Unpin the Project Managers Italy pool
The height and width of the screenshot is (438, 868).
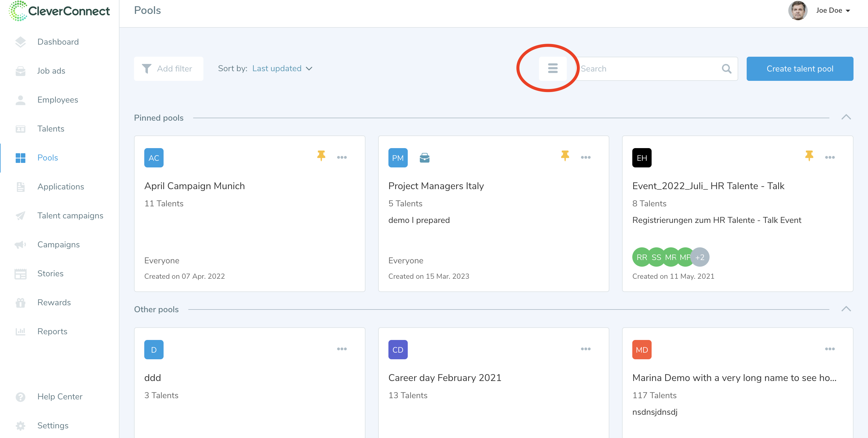565,156
